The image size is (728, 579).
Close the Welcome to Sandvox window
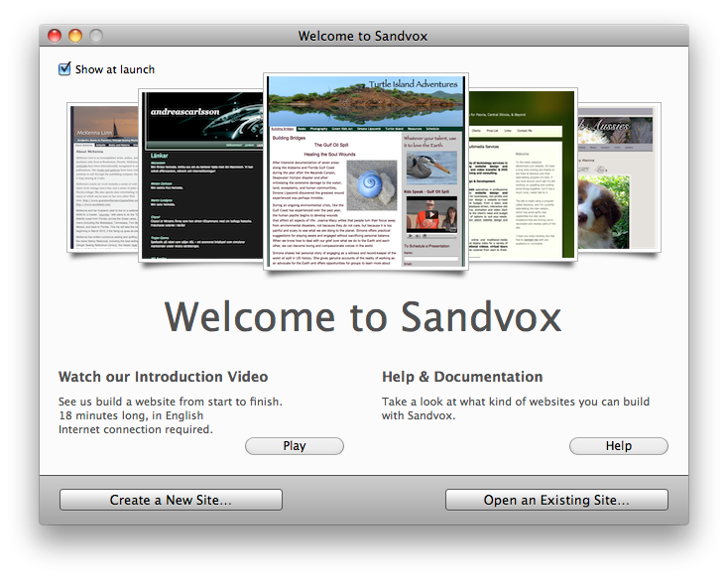(55, 36)
